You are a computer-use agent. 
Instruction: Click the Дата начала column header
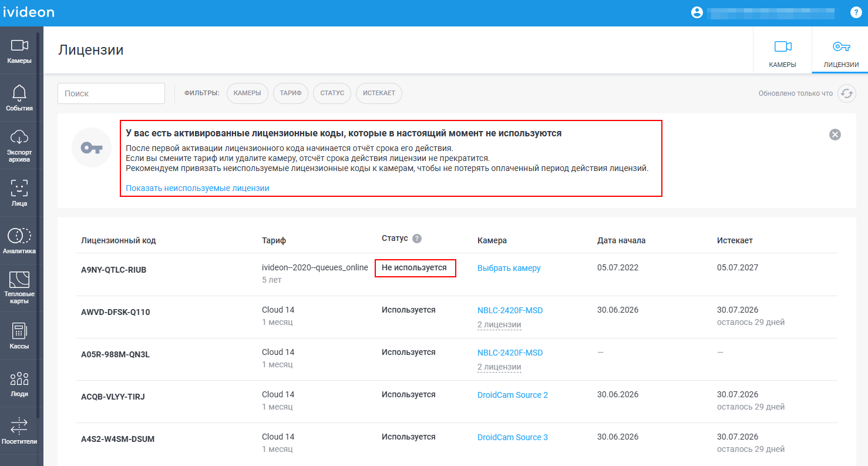click(621, 240)
